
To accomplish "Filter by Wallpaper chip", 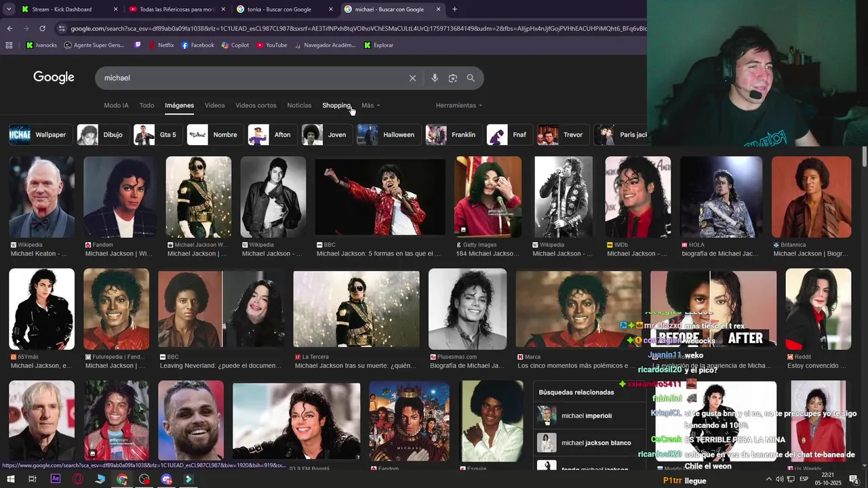I will click(x=39, y=135).
